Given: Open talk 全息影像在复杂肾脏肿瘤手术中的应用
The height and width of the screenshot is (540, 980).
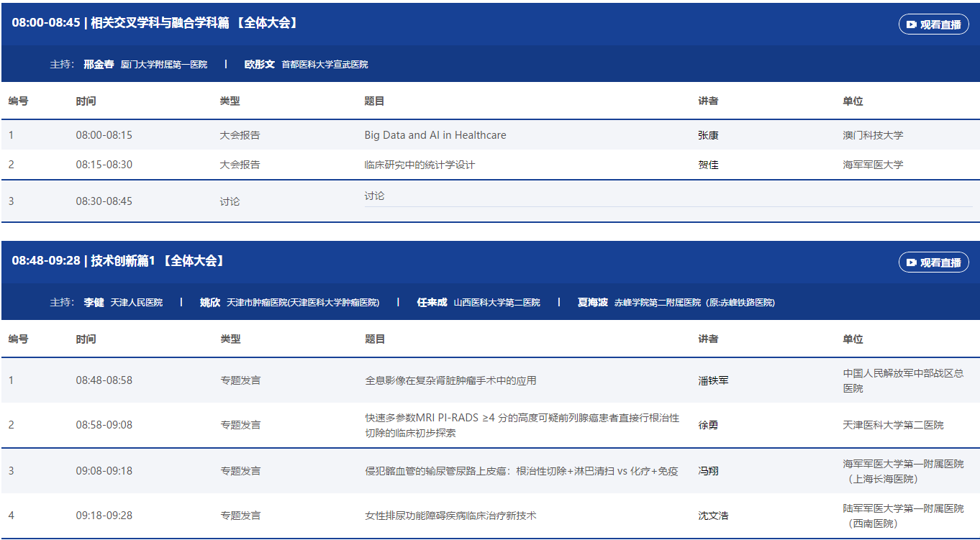Looking at the screenshot, I should (x=450, y=380).
